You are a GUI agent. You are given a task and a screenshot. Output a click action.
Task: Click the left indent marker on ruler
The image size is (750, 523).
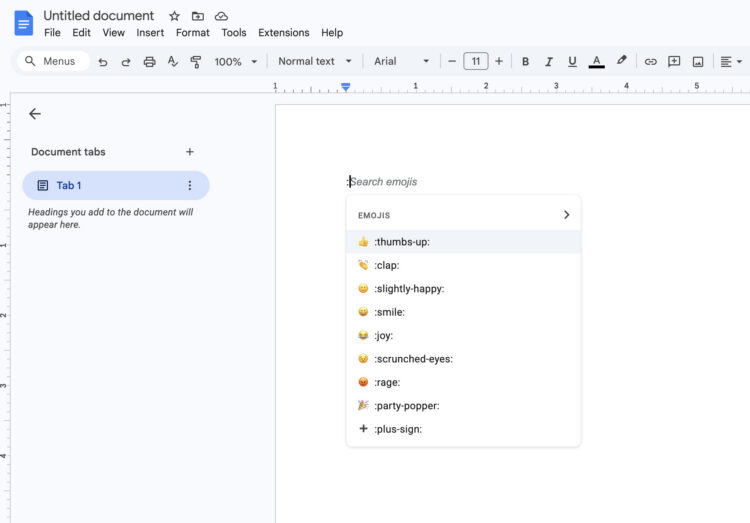pos(346,87)
